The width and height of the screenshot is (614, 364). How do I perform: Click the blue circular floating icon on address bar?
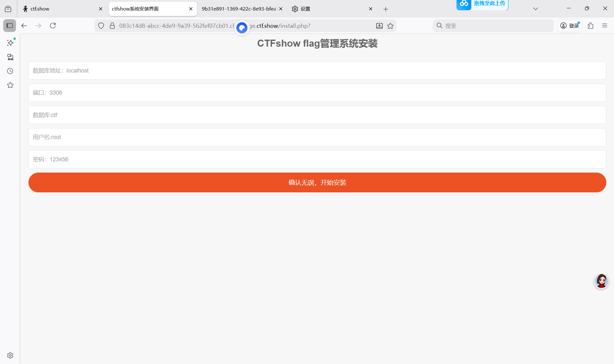point(242,27)
